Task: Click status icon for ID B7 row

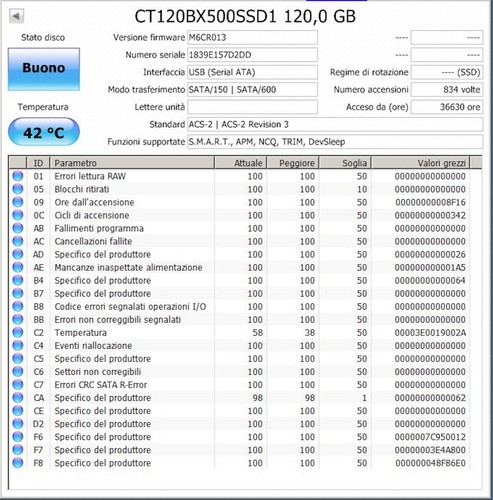Action: pyautogui.click(x=18, y=293)
